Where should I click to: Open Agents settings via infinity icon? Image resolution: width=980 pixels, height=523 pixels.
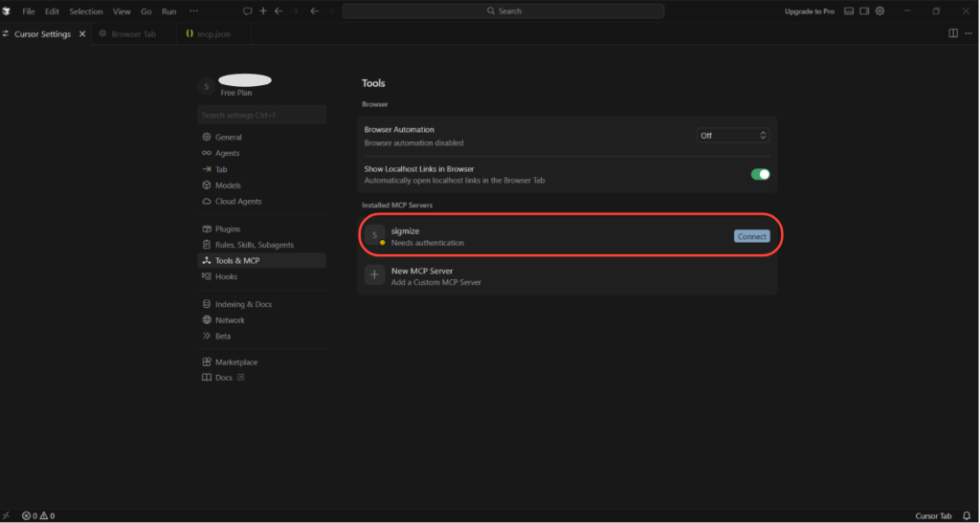pyautogui.click(x=207, y=153)
